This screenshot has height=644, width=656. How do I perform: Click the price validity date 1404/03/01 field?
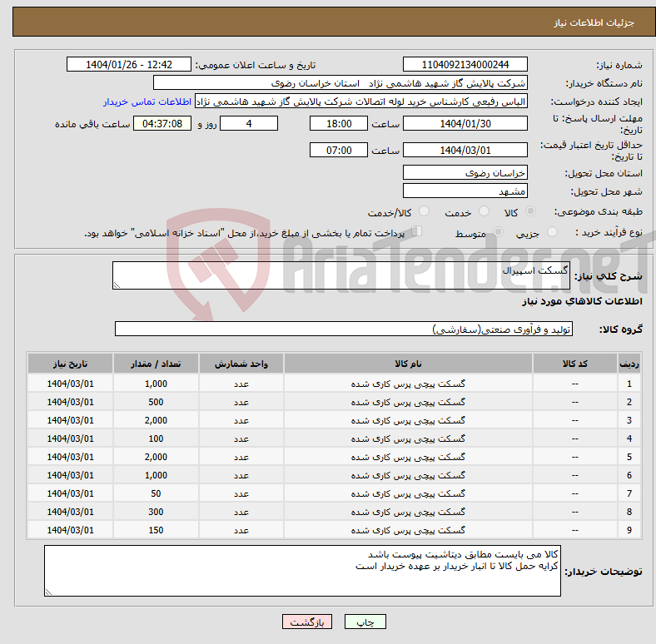[x=465, y=150]
